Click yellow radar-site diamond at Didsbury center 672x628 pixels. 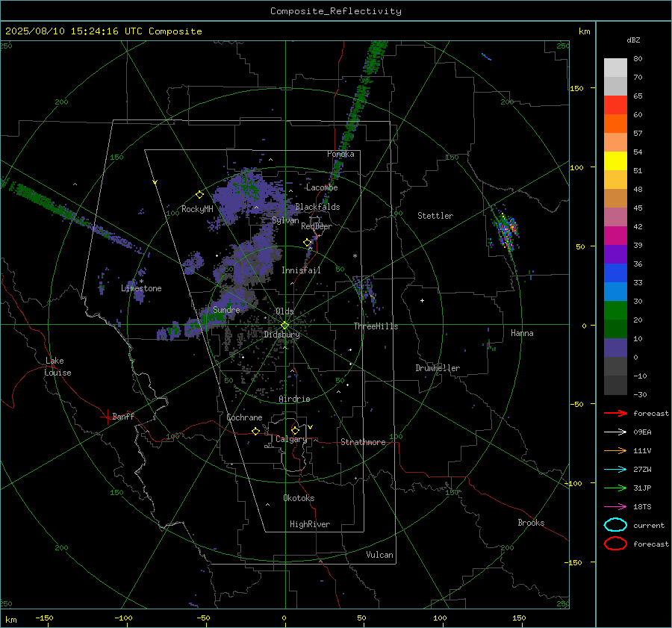285,326
